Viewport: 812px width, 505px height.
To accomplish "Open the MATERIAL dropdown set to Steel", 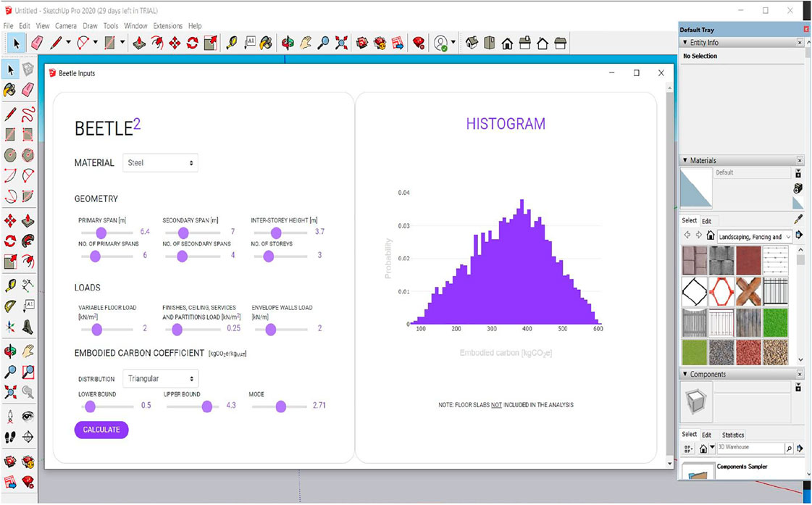I will [x=160, y=162].
